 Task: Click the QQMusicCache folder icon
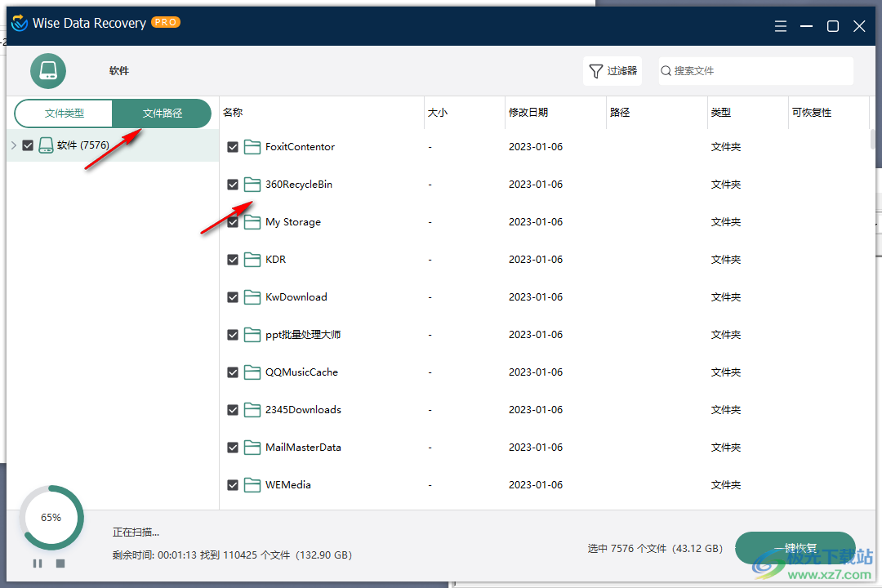click(x=252, y=372)
